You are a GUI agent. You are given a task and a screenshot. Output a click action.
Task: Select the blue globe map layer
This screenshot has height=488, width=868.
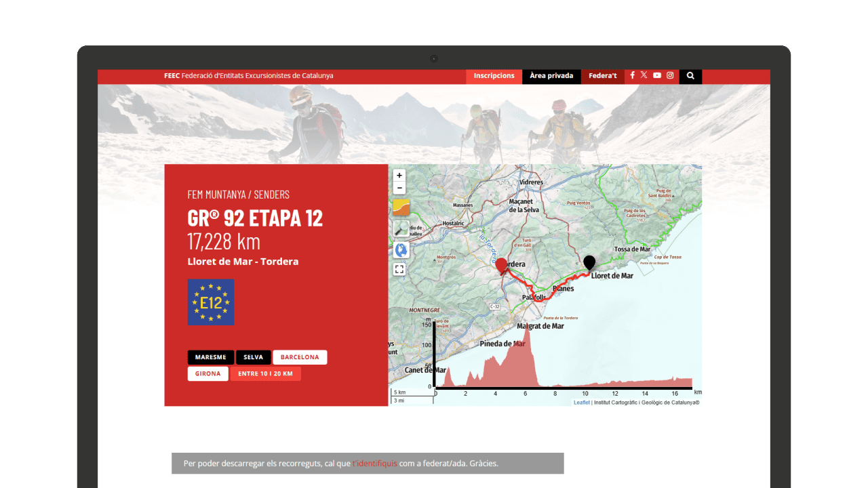(401, 250)
